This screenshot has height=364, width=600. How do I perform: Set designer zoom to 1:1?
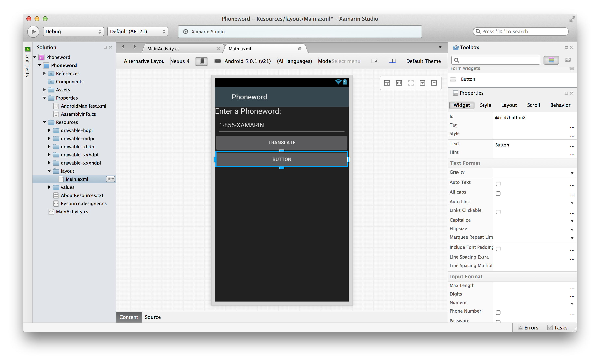click(x=399, y=83)
